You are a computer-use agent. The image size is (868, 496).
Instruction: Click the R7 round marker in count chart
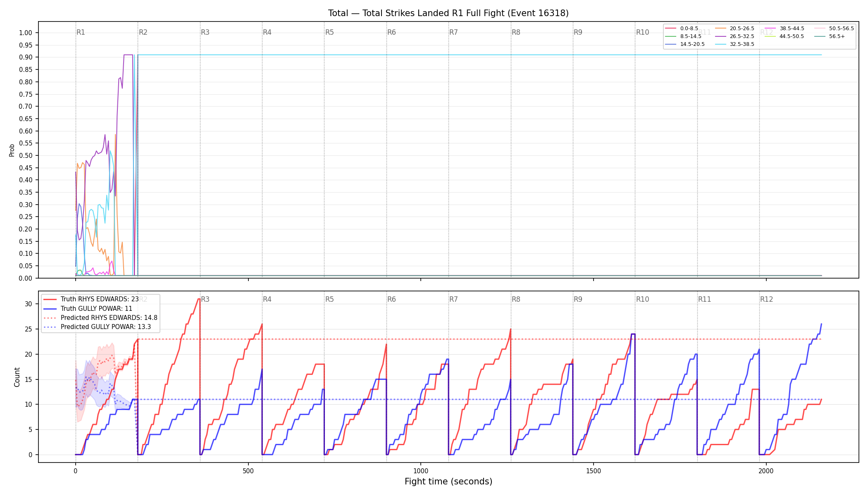click(453, 299)
